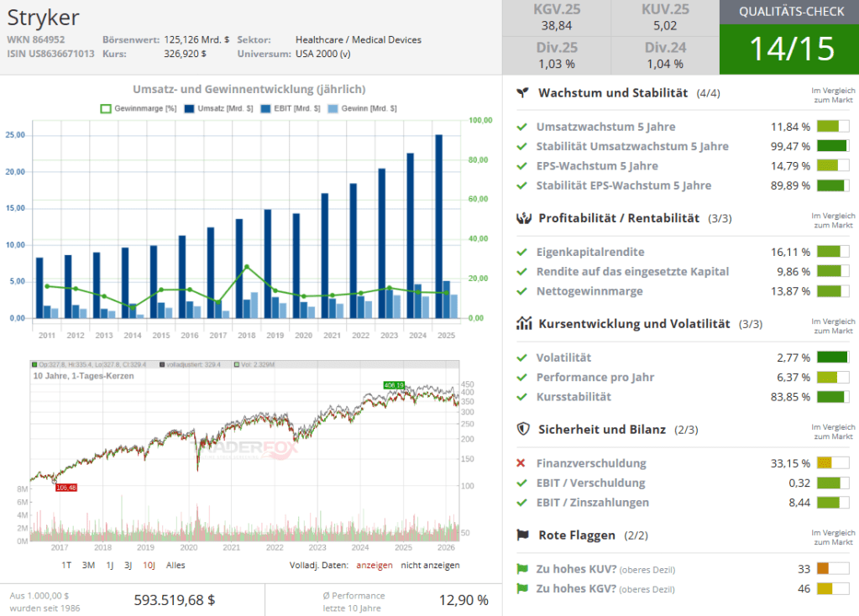The width and height of the screenshot is (859, 616).
Task: Click the Umsatzwachstum 5 Jahre comparison bar
Action: tap(832, 127)
